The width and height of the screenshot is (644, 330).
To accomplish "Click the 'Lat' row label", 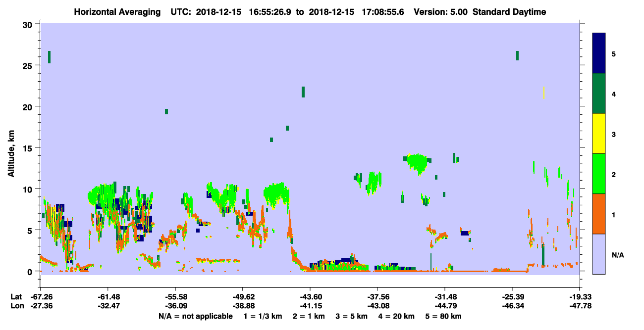I will pyautogui.click(x=15, y=297).
